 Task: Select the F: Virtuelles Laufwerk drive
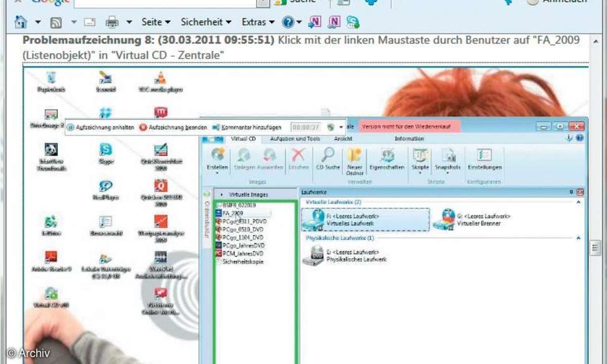(365, 219)
